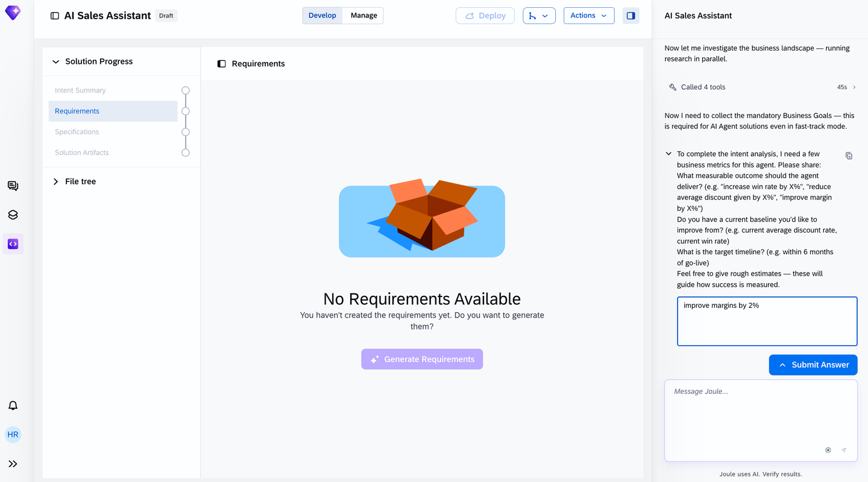Viewport: 868px width, 482px height.
Task: Collapse the Solution Progress section
Action: [56, 61]
